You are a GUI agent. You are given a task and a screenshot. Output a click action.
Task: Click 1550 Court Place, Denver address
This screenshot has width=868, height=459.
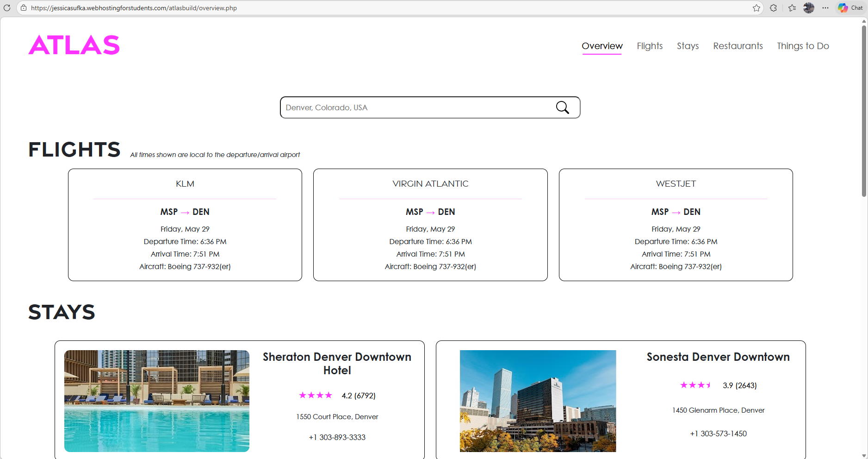[337, 417]
